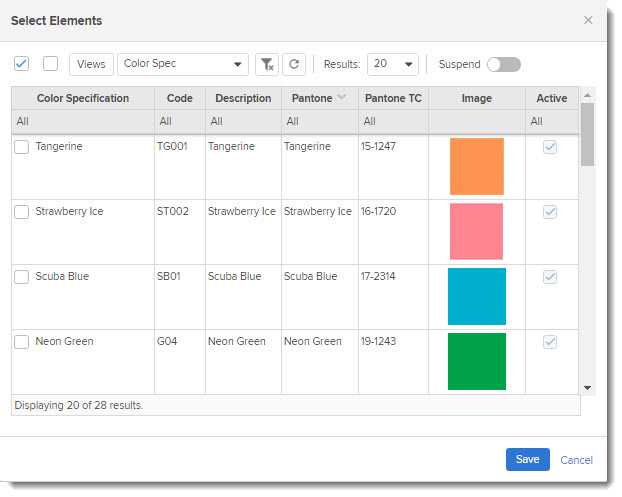The image size is (622, 497).
Task: Click the deselect-all empty checkbox in the toolbar
Action: tap(50, 63)
